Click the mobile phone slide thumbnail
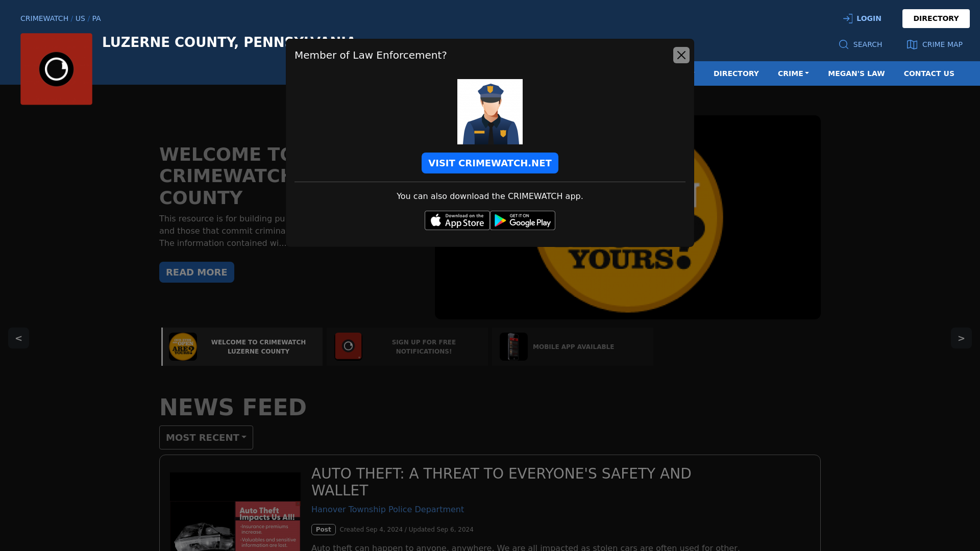The image size is (980, 551). 513,347
